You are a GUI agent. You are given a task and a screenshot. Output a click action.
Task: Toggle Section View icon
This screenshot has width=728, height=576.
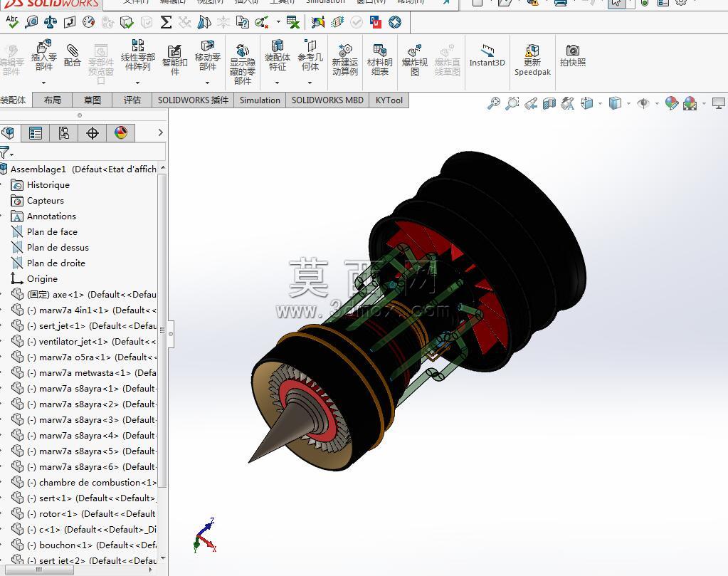549,103
